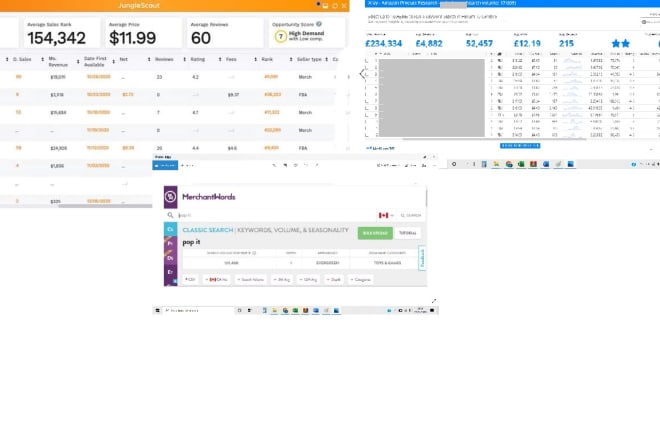Open Excel icon on the upper taskbar

click(521, 164)
